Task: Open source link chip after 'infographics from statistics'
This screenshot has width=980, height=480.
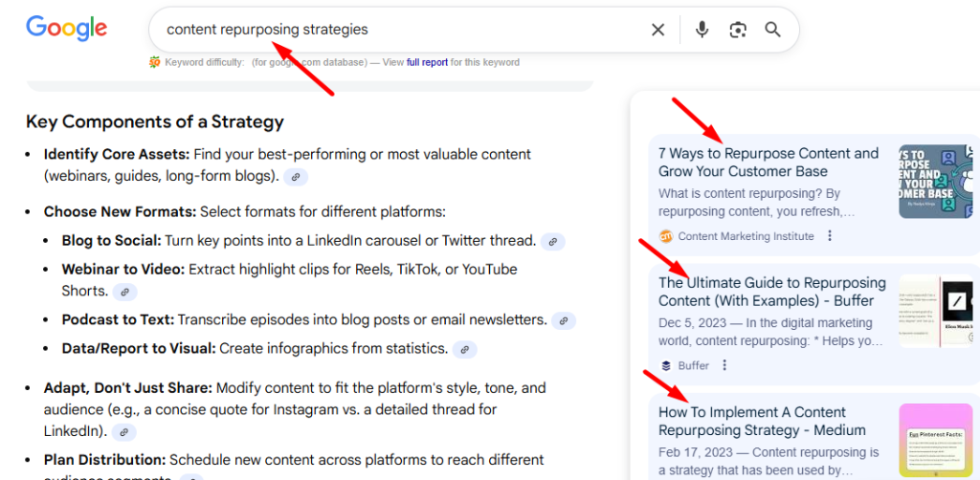Action: tap(465, 350)
